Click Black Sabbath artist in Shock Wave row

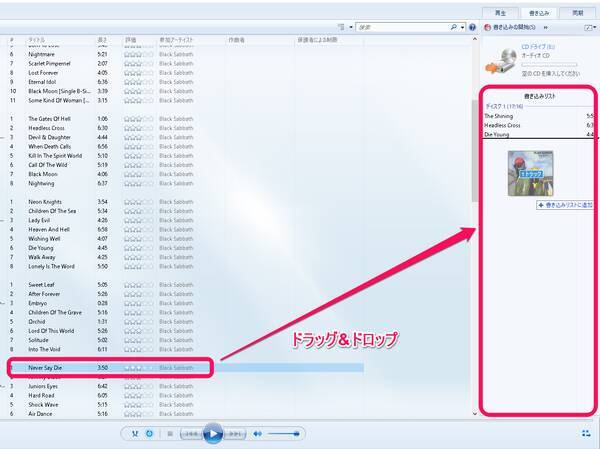click(176, 405)
